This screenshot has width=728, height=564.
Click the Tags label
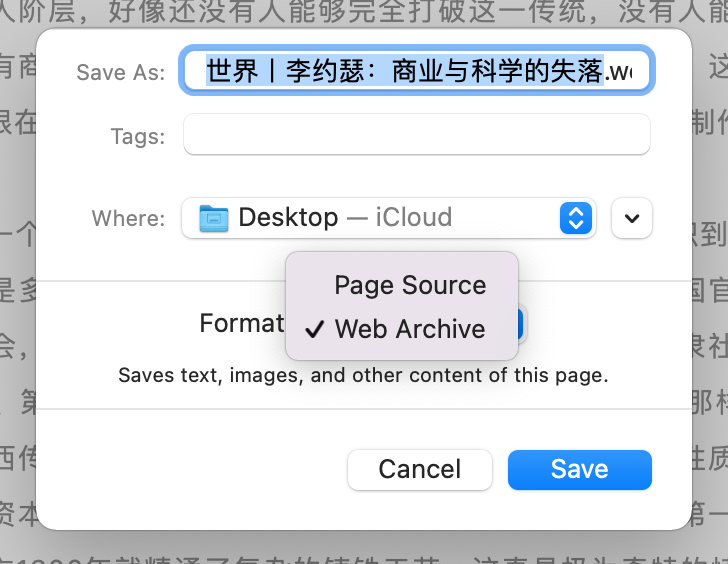coord(138,136)
